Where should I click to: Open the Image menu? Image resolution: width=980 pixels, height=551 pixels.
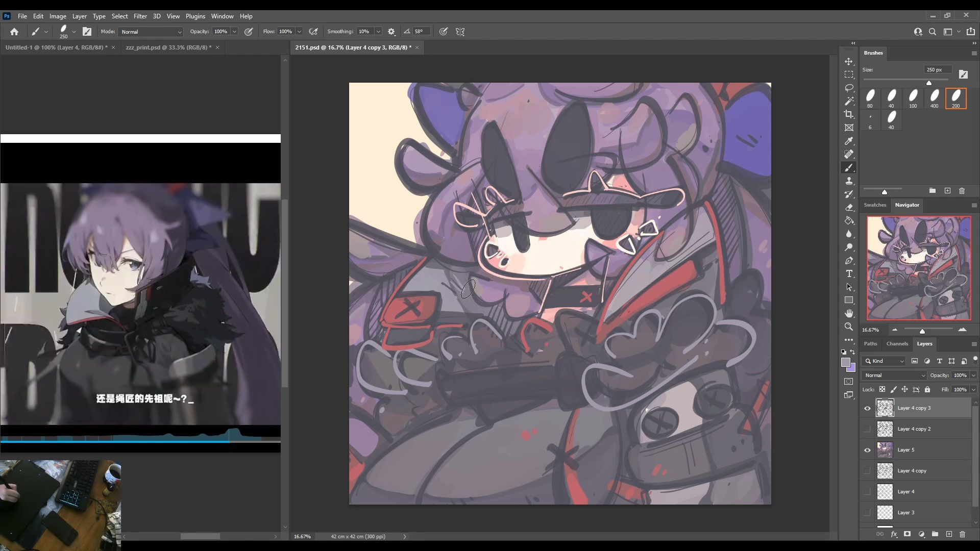(58, 16)
